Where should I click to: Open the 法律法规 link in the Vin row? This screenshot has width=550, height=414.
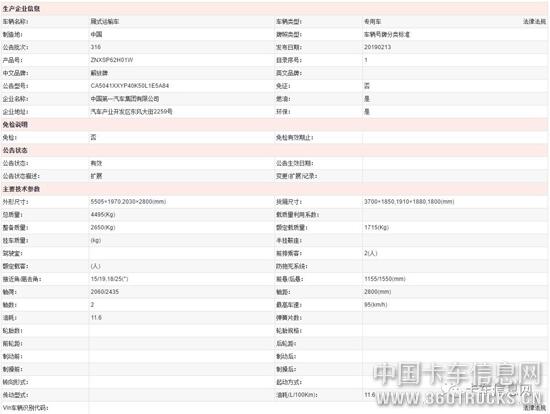pos(534,408)
